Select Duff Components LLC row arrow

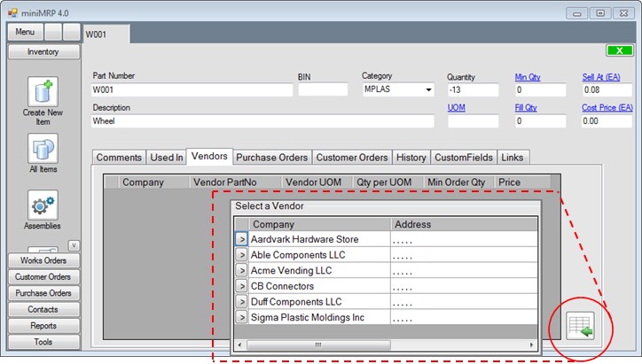(x=241, y=302)
